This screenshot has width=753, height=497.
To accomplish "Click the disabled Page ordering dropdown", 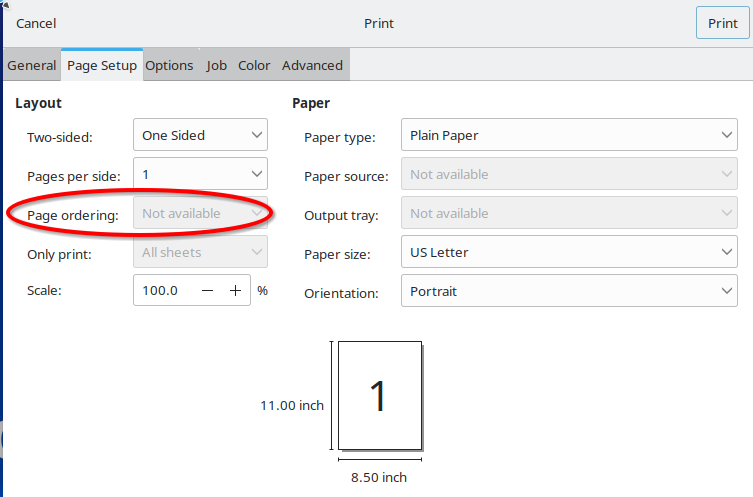I will click(200, 213).
